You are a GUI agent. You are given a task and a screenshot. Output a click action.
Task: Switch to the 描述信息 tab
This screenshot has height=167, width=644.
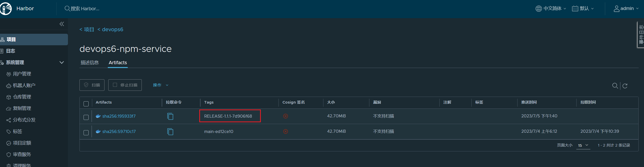[90, 63]
